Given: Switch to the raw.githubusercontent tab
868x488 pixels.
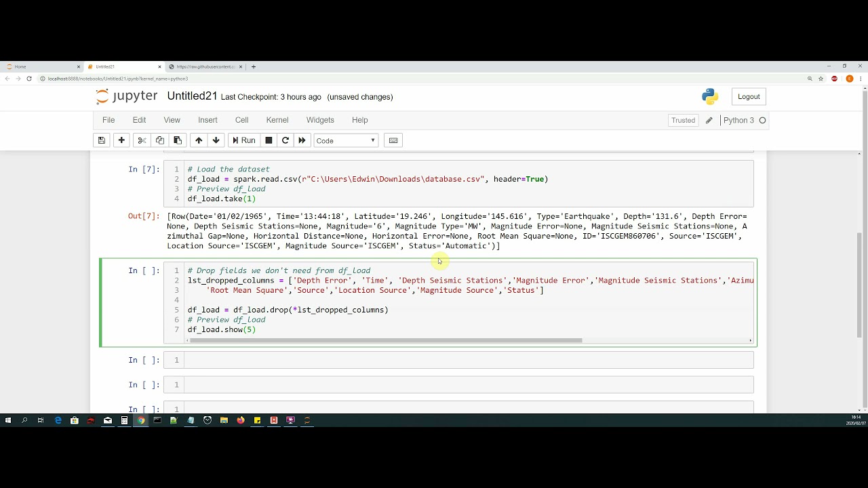Looking at the screenshot, I should click(205, 66).
